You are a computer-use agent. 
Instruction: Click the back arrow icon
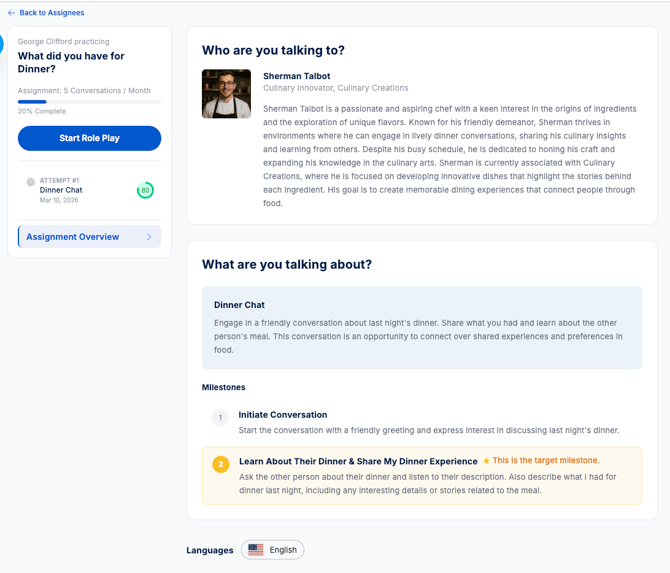(x=11, y=13)
